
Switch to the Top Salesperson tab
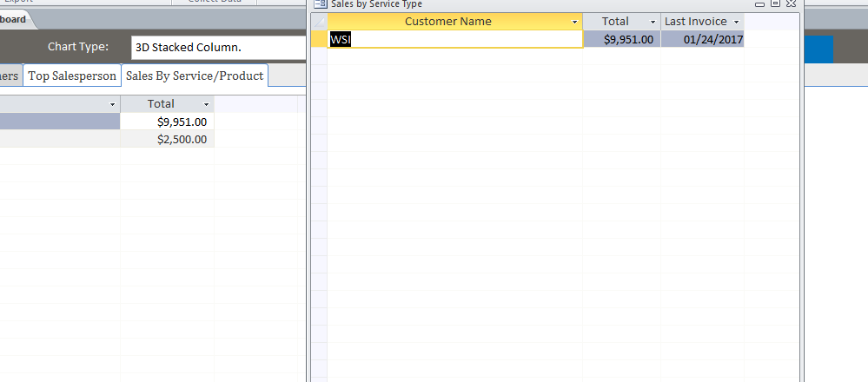pos(72,76)
